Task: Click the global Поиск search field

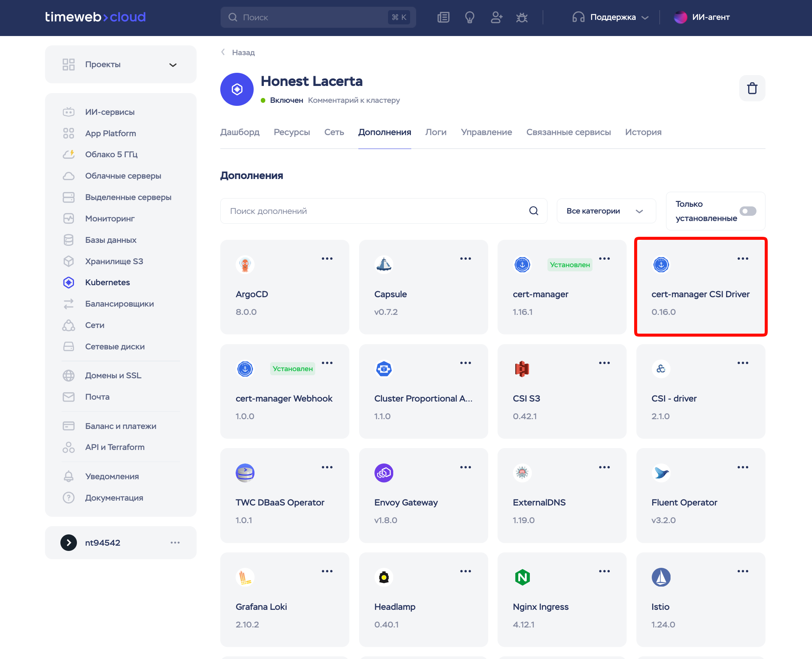Action: click(318, 17)
